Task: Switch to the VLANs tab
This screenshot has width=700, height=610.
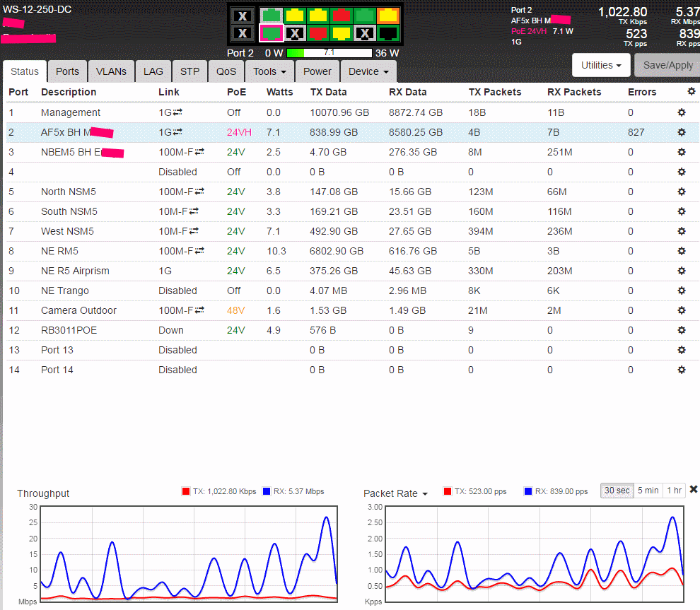Action: click(x=111, y=71)
